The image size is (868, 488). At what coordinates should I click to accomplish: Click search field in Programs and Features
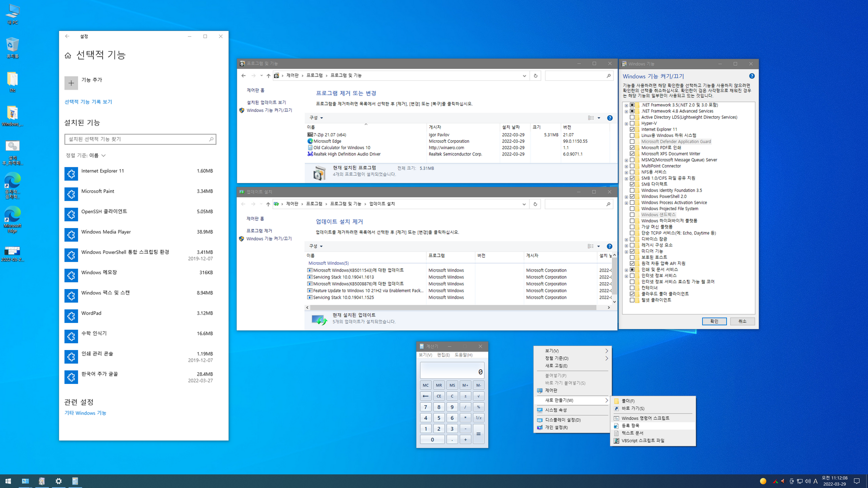(x=579, y=76)
